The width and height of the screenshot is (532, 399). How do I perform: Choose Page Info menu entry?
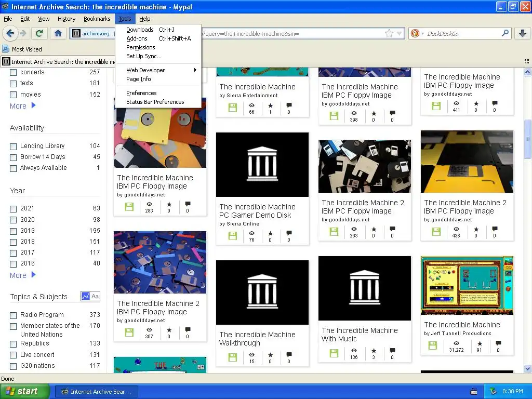[158, 79]
